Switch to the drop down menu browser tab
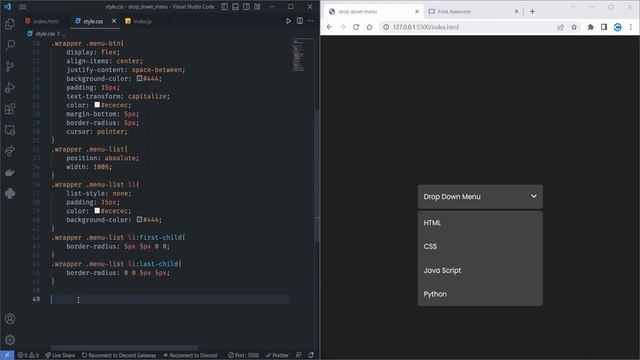The height and width of the screenshot is (360, 640). click(x=373, y=12)
